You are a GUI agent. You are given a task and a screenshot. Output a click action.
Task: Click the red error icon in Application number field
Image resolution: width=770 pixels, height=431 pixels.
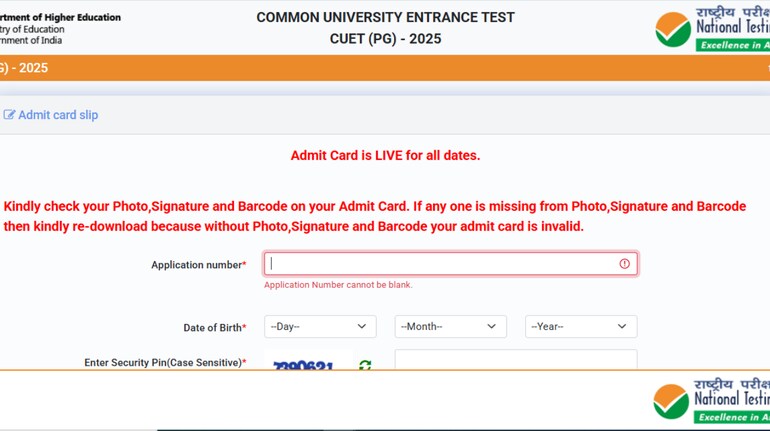(x=624, y=264)
